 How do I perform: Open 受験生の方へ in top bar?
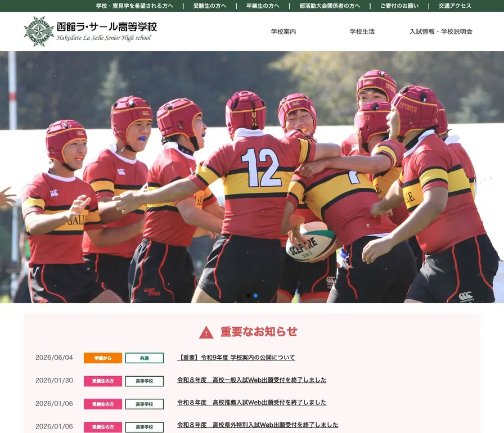210,6
